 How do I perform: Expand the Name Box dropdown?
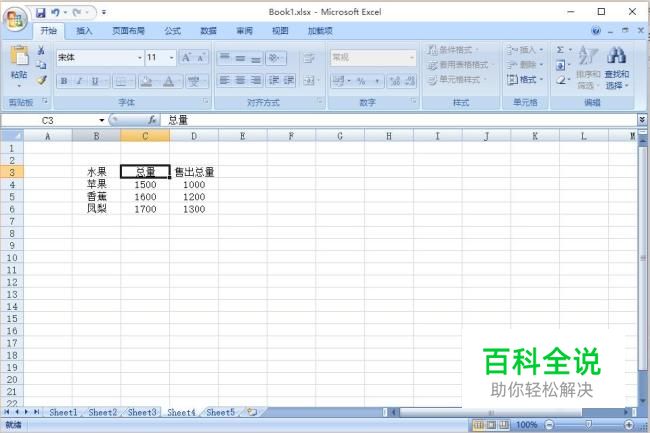point(102,120)
